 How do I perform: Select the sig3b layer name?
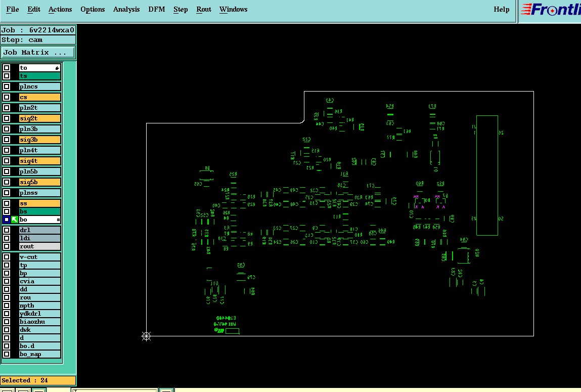[39, 140]
